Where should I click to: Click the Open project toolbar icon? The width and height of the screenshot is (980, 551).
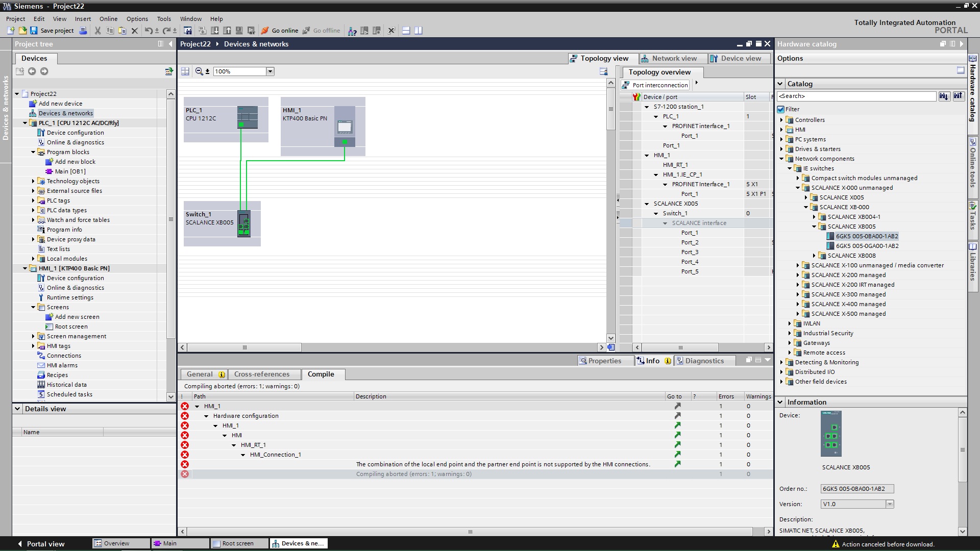(x=22, y=31)
